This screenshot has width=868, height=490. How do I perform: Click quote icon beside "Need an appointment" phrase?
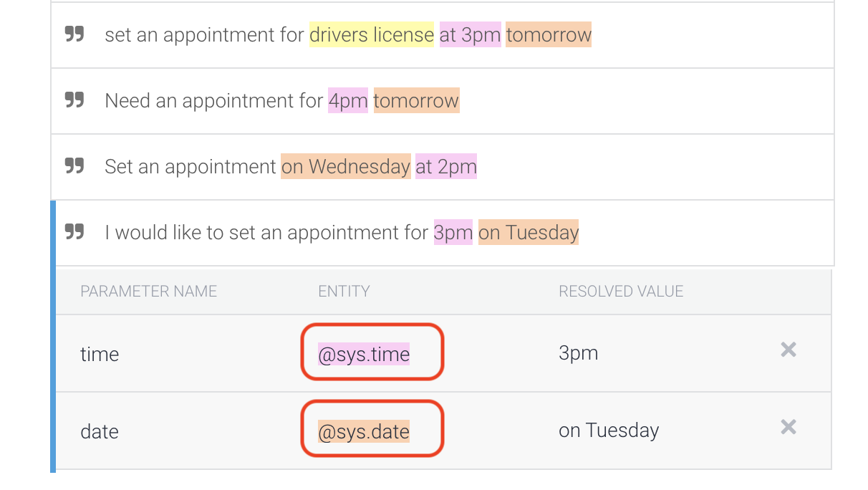pos(74,100)
